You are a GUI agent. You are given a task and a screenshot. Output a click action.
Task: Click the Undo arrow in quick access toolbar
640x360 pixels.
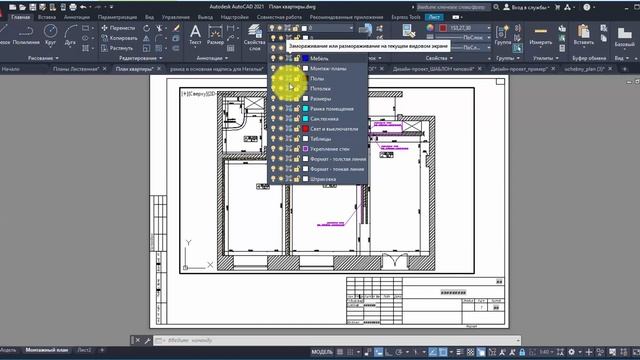tap(83, 7)
